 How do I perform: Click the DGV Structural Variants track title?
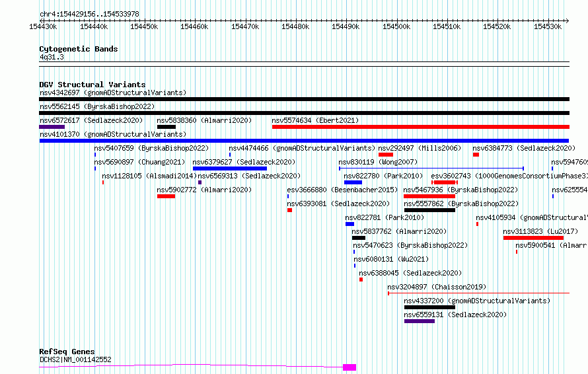click(x=92, y=85)
